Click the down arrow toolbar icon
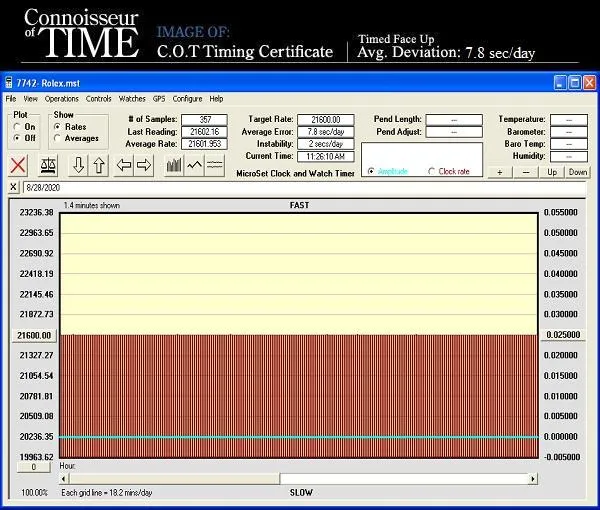Image resolution: width=600 pixels, height=510 pixels. click(x=78, y=165)
